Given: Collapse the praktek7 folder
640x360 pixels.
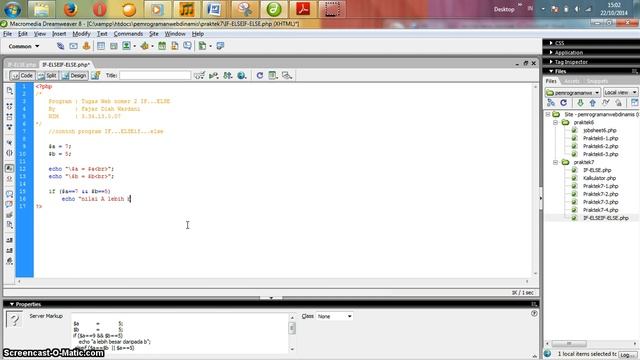Looking at the screenshot, I should pos(556,162).
